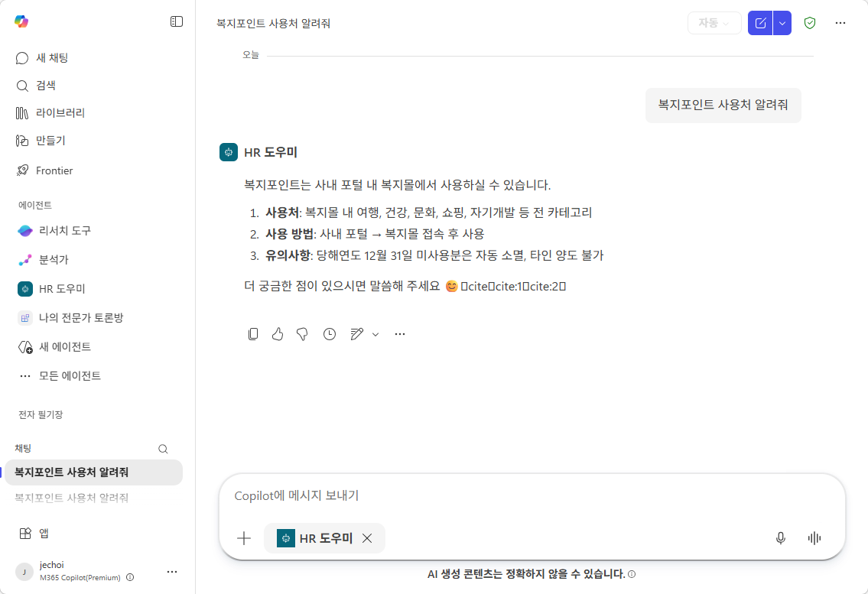
Task: Open the 만들기 page
Action: [41, 141]
